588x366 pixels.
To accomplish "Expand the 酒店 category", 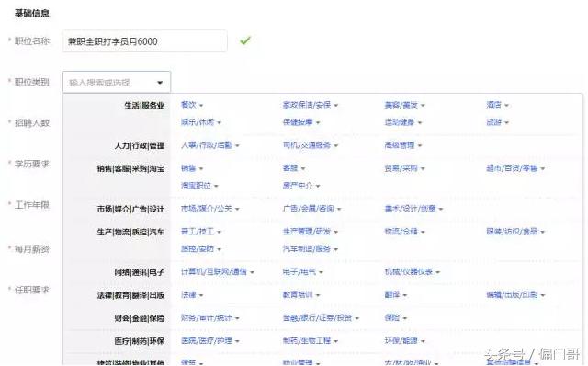I will coord(497,105).
